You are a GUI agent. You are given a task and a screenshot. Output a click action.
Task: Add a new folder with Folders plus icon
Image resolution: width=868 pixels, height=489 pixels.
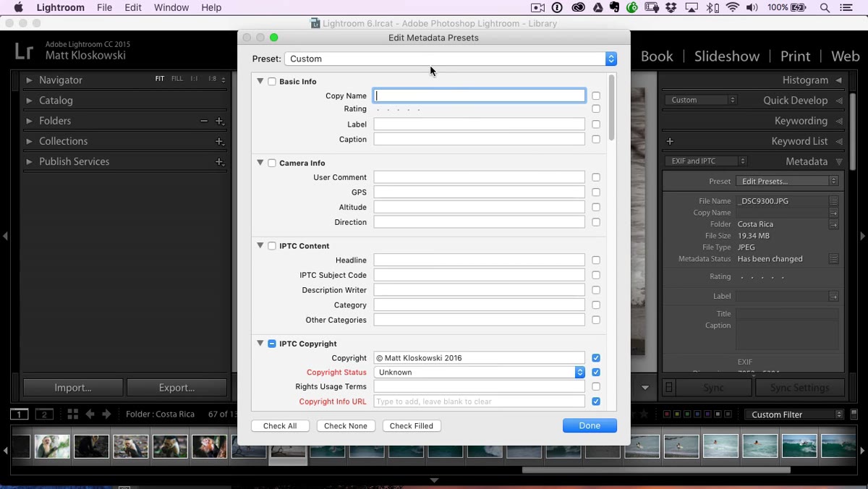(x=220, y=121)
